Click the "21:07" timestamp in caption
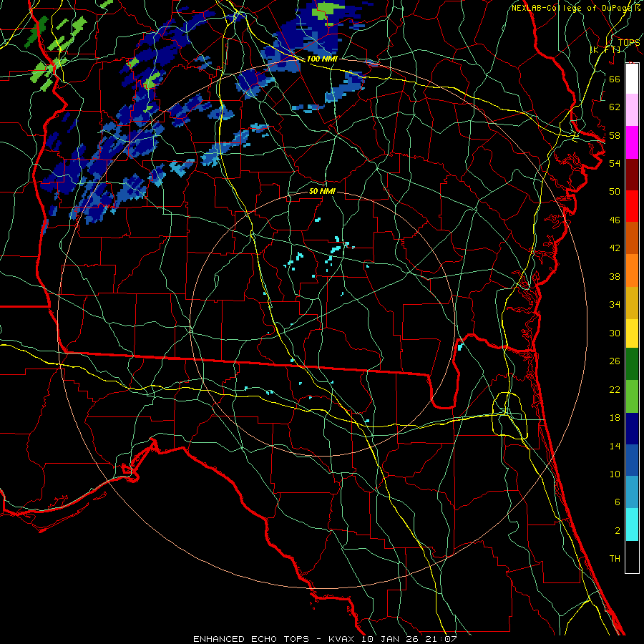The height and width of the screenshot is (644, 644). [x=442, y=639]
